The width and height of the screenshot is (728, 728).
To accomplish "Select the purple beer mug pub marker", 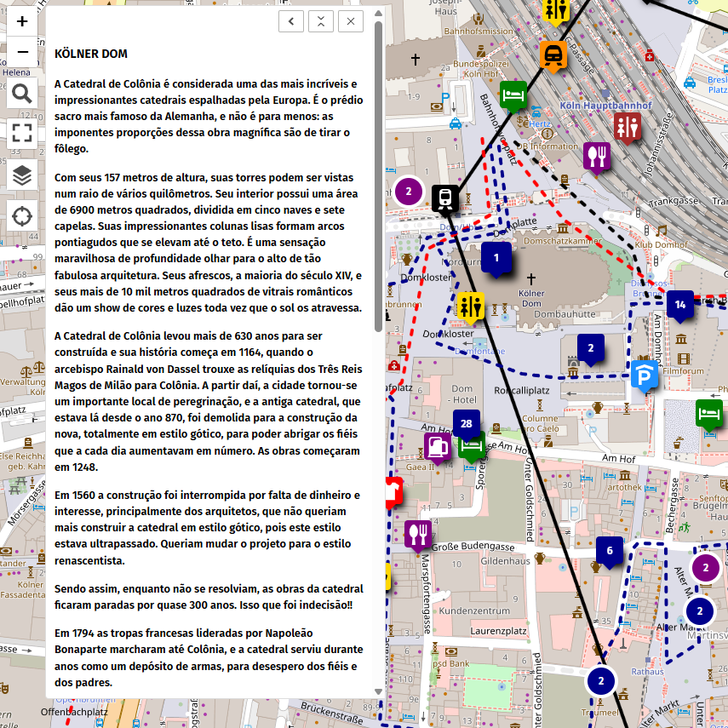I will pyautogui.click(x=438, y=444).
